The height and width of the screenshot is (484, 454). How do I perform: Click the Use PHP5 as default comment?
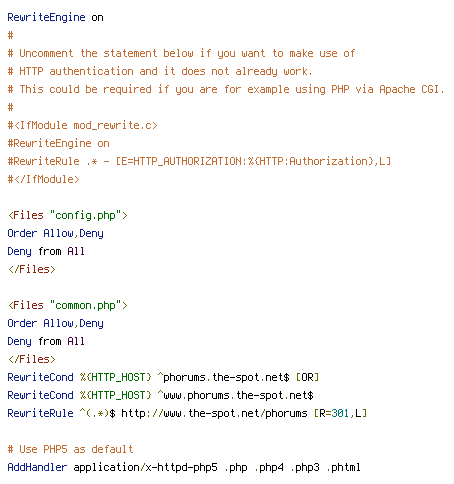point(70,449)
